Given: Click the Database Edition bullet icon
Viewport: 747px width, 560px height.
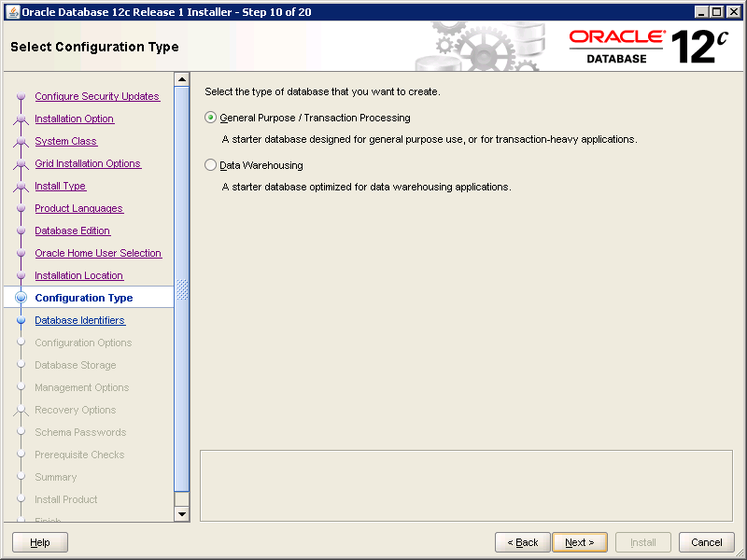Looking at the screenshot, I should click(x=21, y=231).
